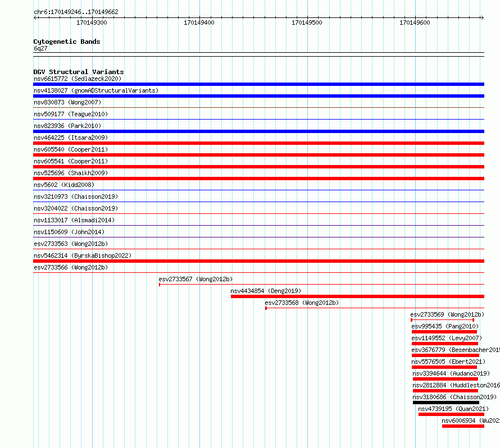Click ruler position 170149300
500x448 pixels.
pyautogui.click(x=92, y=22)
